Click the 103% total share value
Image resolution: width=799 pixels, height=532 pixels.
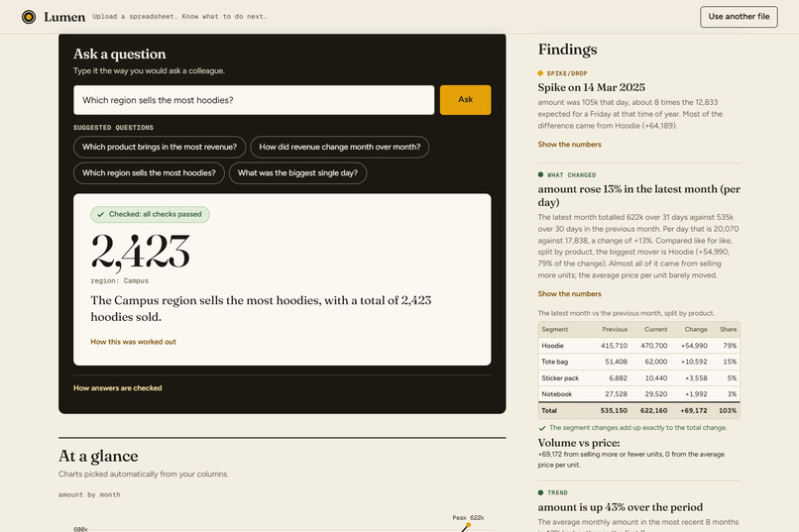click(728, 410)
